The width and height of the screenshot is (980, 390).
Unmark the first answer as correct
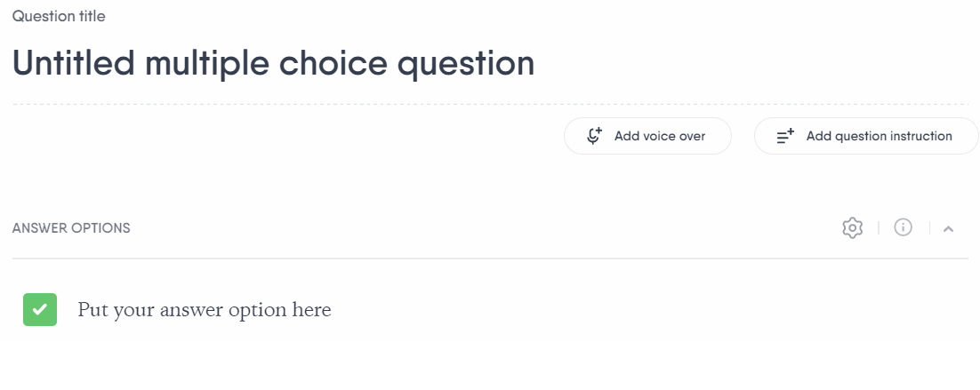[x=40, y=309]
